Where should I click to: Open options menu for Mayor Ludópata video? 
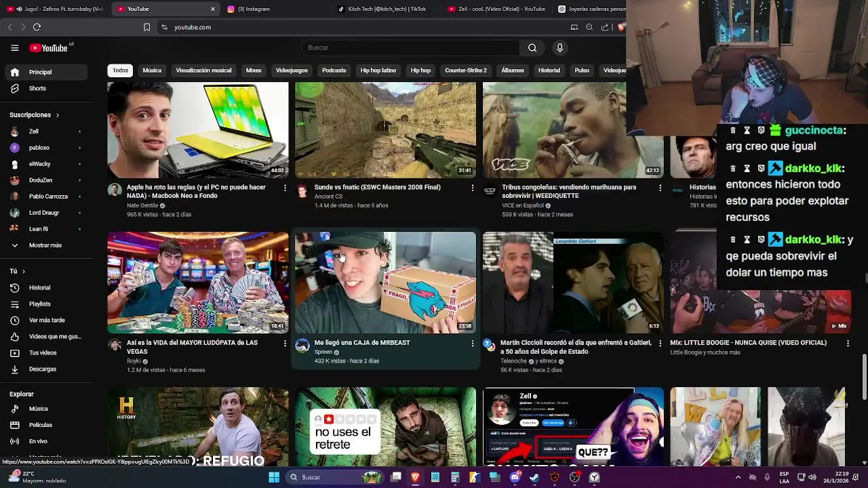(x=285, y=344)
